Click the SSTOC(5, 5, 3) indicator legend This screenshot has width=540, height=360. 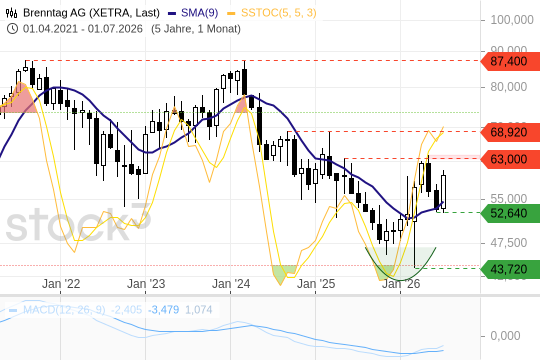(278, 13)
